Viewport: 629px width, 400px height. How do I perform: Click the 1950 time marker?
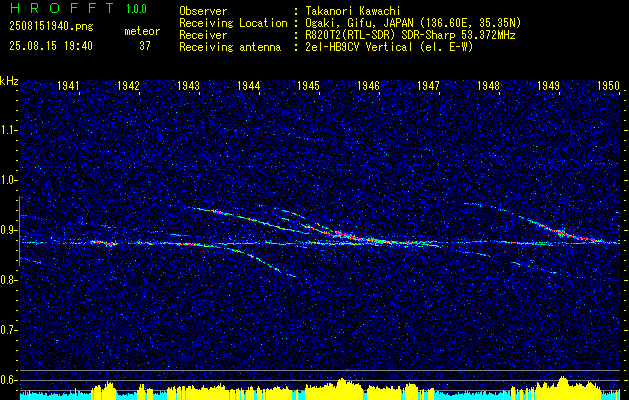pyautogui.click(x=609, y=85)
